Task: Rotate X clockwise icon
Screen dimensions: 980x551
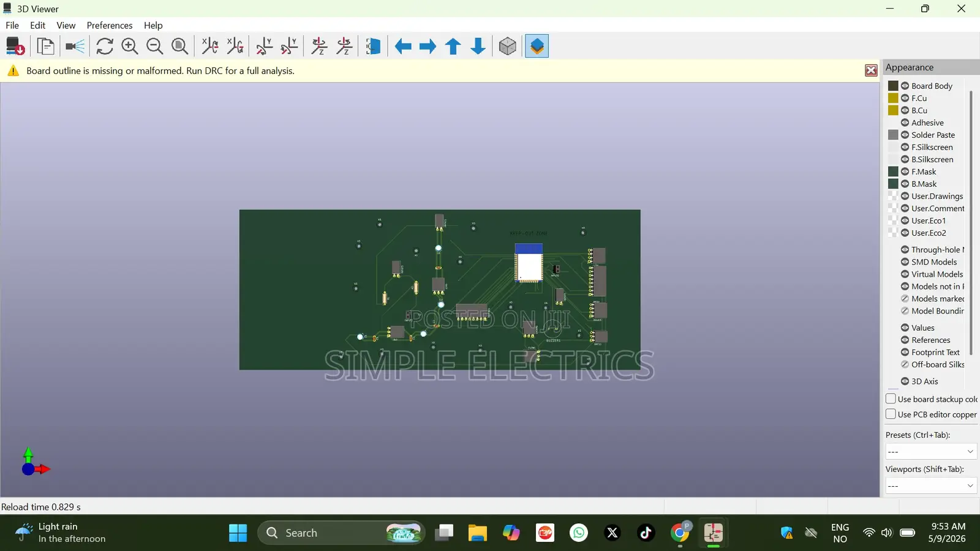Action: (210, 47)
